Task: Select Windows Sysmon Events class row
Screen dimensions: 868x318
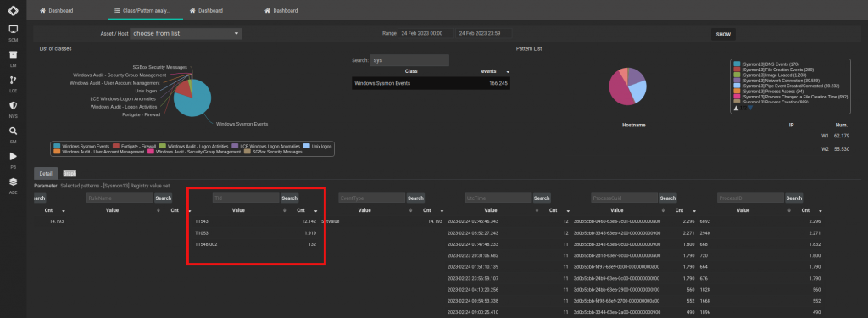Action: pyautogui.click(x=431, y=83)
